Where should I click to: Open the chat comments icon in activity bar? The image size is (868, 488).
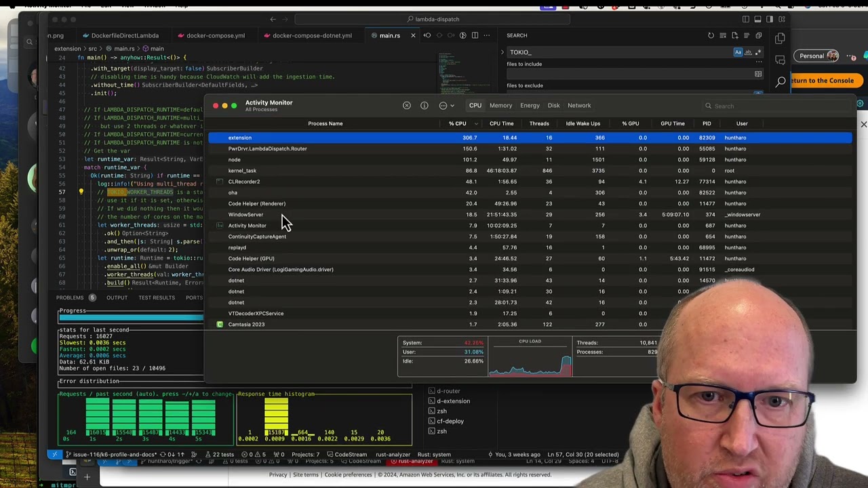click(x=781, y=60)
